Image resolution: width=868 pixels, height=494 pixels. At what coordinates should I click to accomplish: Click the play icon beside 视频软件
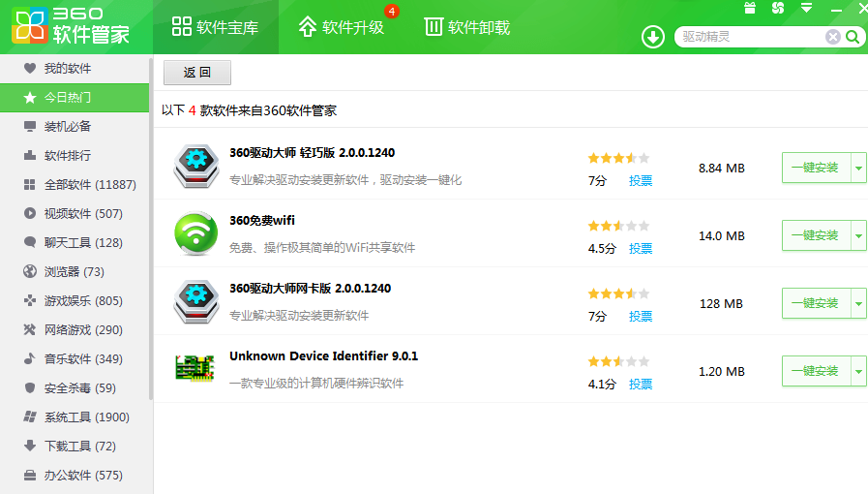[x=30, y=213]
